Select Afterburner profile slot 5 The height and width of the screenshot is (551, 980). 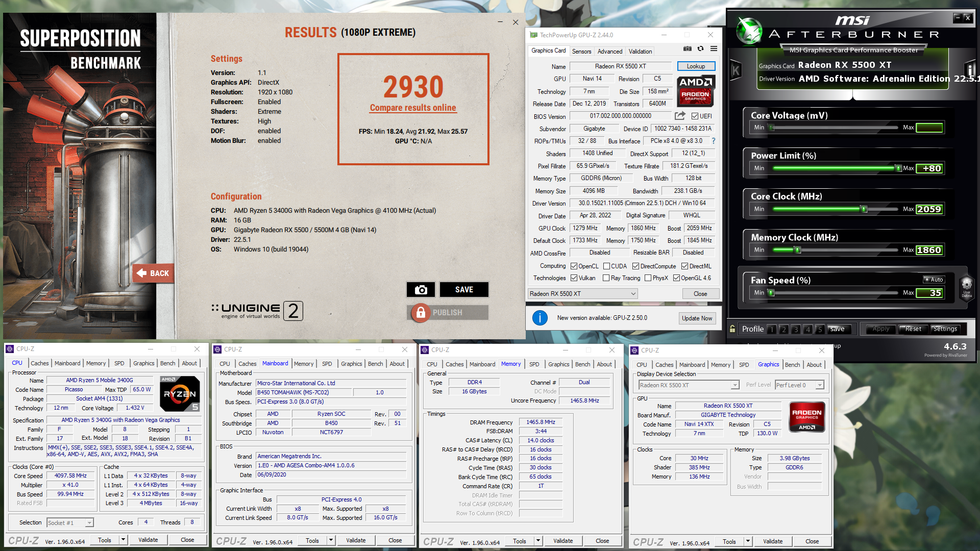[820, 330]
